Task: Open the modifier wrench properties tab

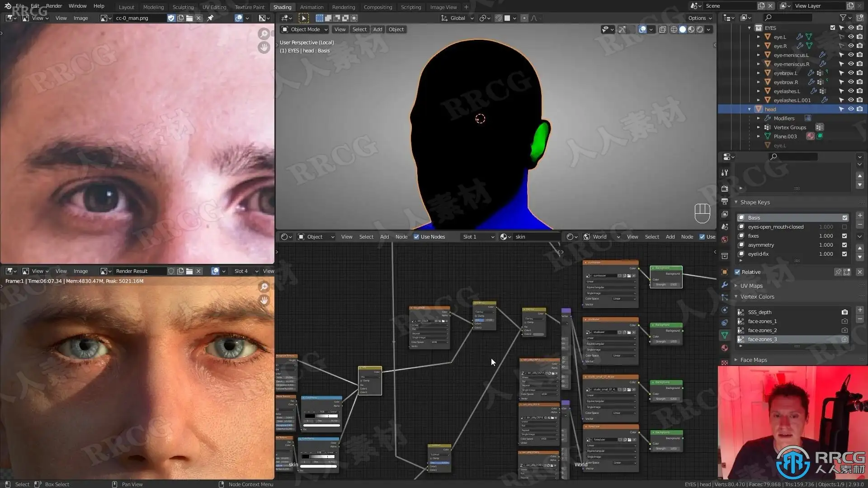Action: (x=725, y=285)
